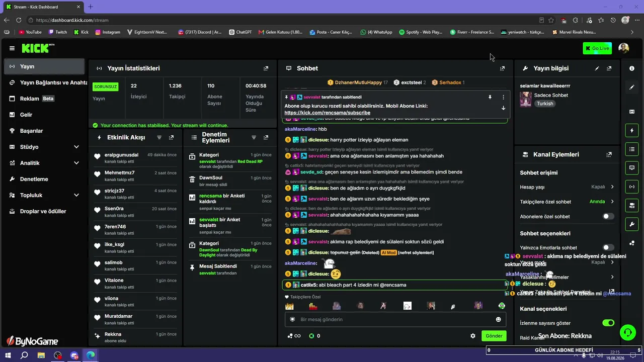Pop out the Denetim Eylemleri panel
The image size is (644, 362).
click(266, 137)
